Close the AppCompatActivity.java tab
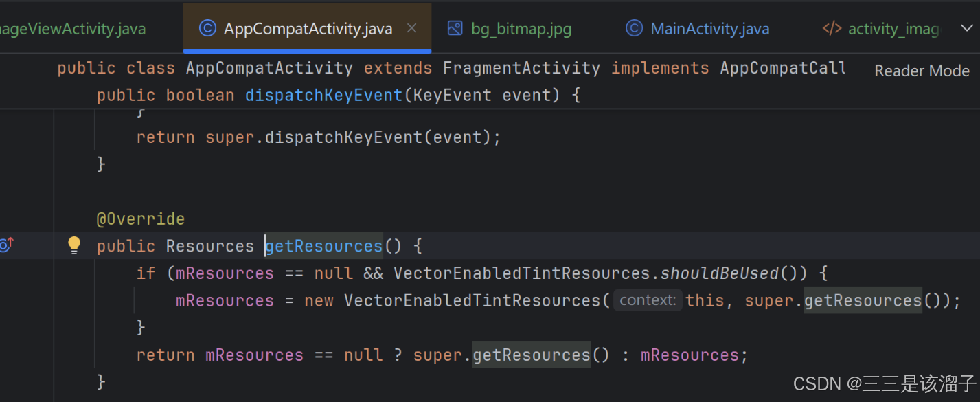 [412, 28]
